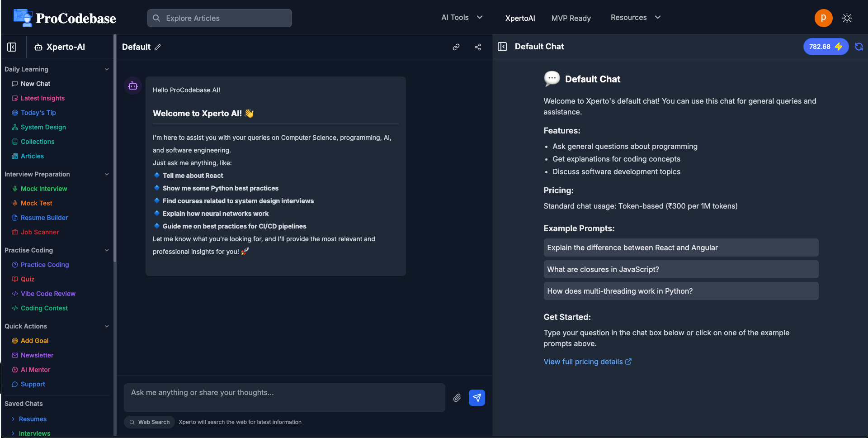Open Today's Tip
Image resolution: width=868 pixels, height=438 pixels.
pyautogui.click(x=34, y=113)
